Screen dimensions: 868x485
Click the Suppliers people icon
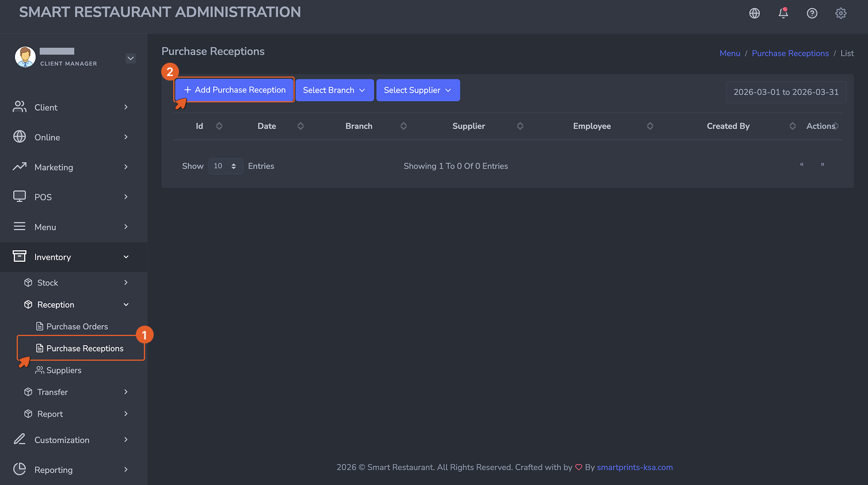[40, 370]
